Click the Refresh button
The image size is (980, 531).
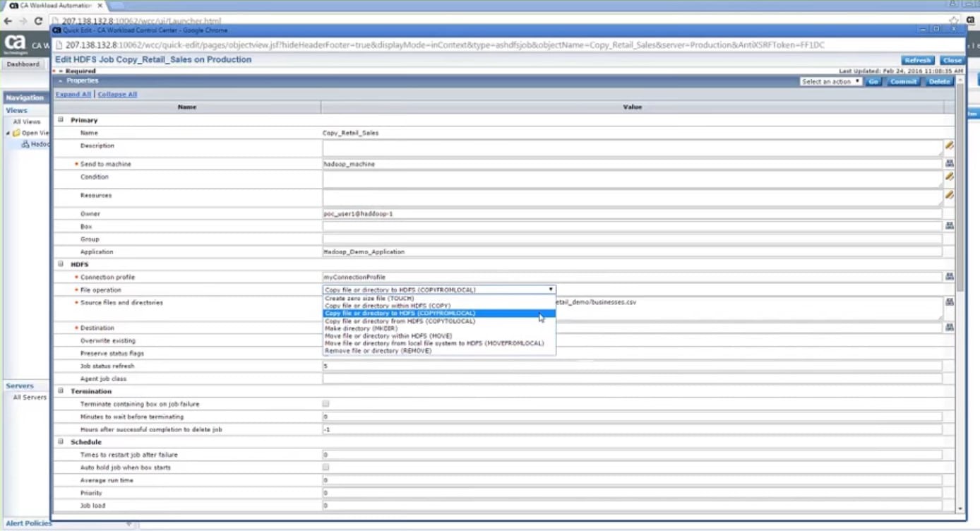[917, 61]
